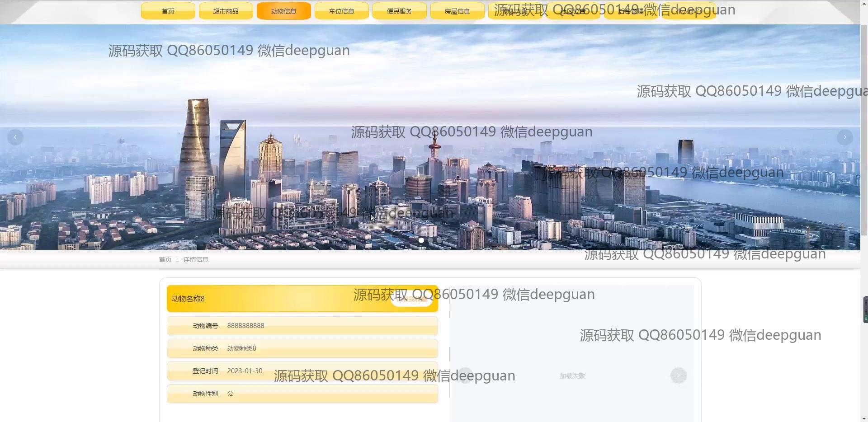Open the 首页 navigation tab
This screenshot has height=422, width=868.
(168, 11)
